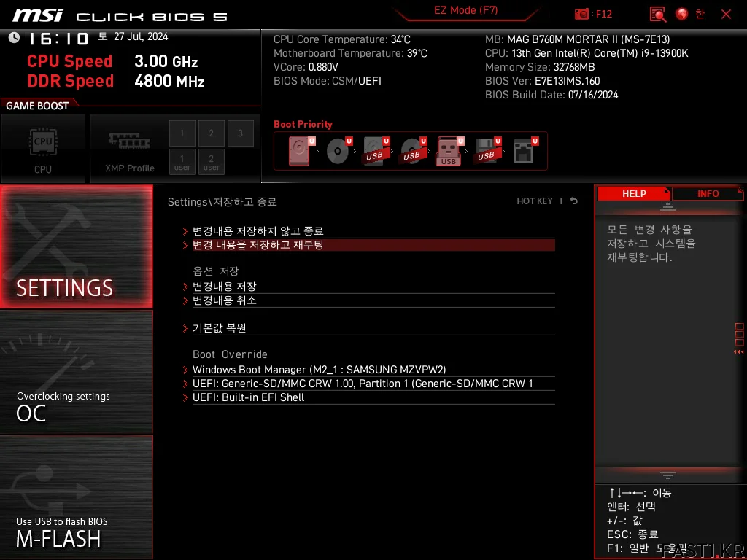Select XMP user profile 2
The image size is (747, 560).
tap(211, 162)
